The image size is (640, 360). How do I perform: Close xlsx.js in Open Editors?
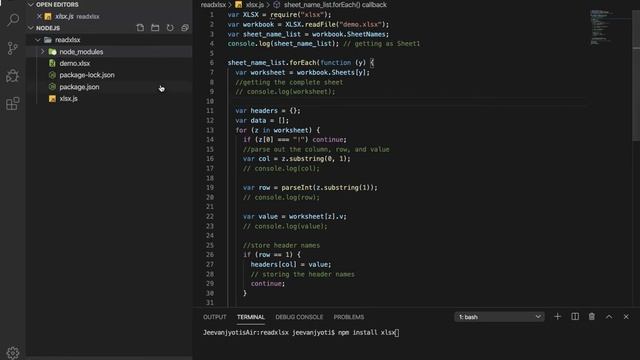tap(39, 16)
